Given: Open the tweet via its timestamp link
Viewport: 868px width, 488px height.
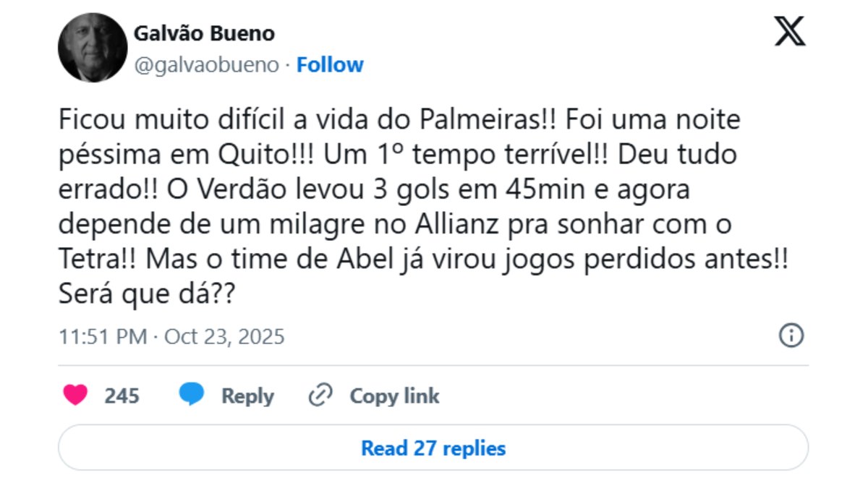Looking at the screenshot, I should pos(171,335).
